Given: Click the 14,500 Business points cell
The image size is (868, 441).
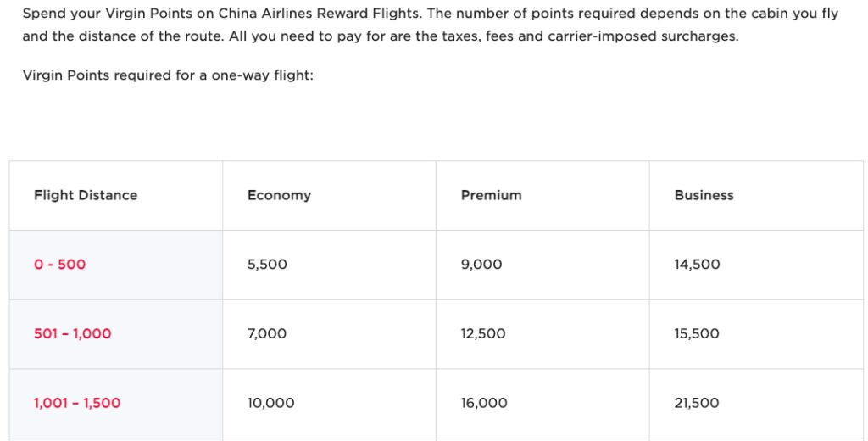Looking at the screenshot, I should [x=697, y=265].
